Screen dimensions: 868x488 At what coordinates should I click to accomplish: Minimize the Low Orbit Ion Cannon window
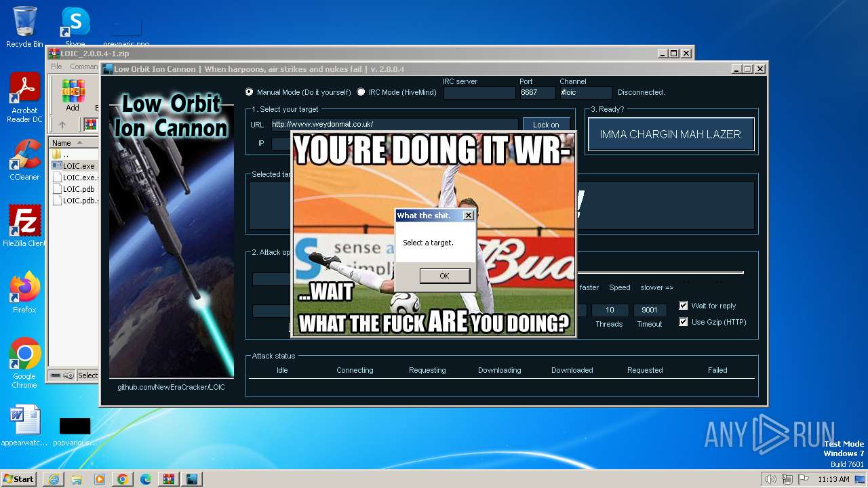(x=736, y=68)
